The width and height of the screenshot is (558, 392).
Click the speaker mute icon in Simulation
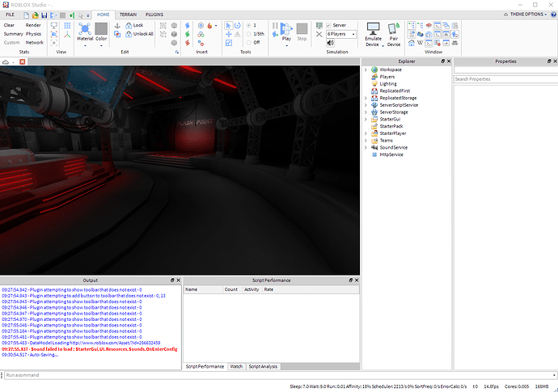(x=330, y=43)
